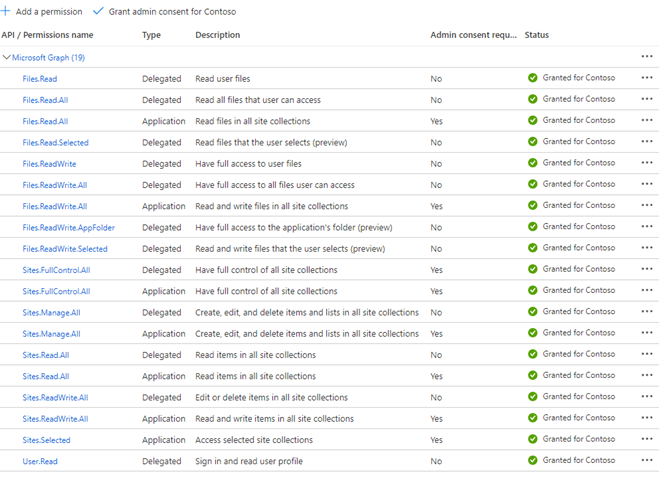The width and height of the screenshot is (665, 481).
Task: Open ellipsis menu for Sites.Selected row
Action: [x=647, y=439]
